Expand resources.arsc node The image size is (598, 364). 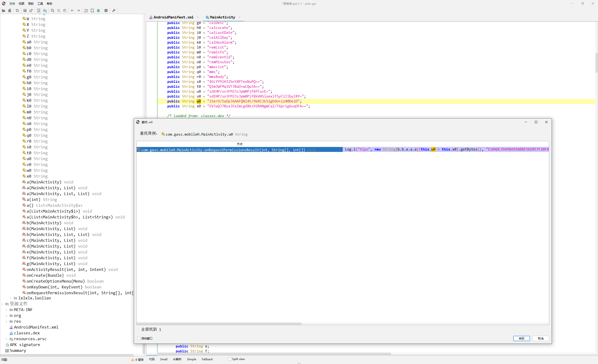tap(6, 339)
